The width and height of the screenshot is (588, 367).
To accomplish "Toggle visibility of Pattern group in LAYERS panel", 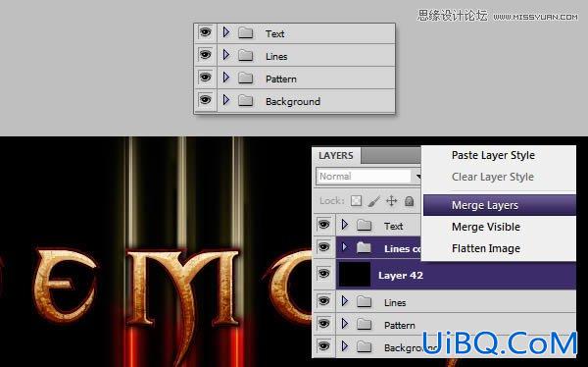I will pos(323,324).
